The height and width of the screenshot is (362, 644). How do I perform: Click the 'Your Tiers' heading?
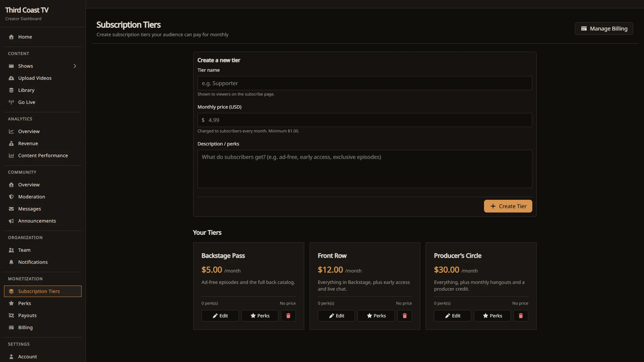207,233
